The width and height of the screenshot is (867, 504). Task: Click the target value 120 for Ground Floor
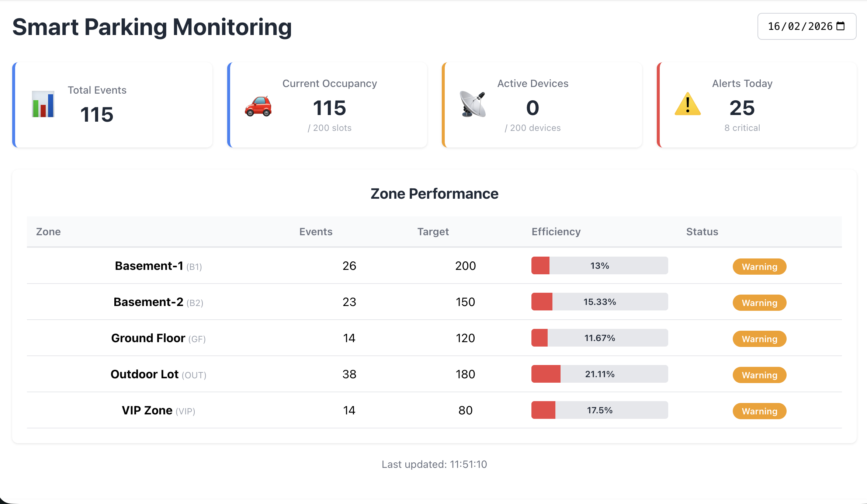[x=465, y=338]
